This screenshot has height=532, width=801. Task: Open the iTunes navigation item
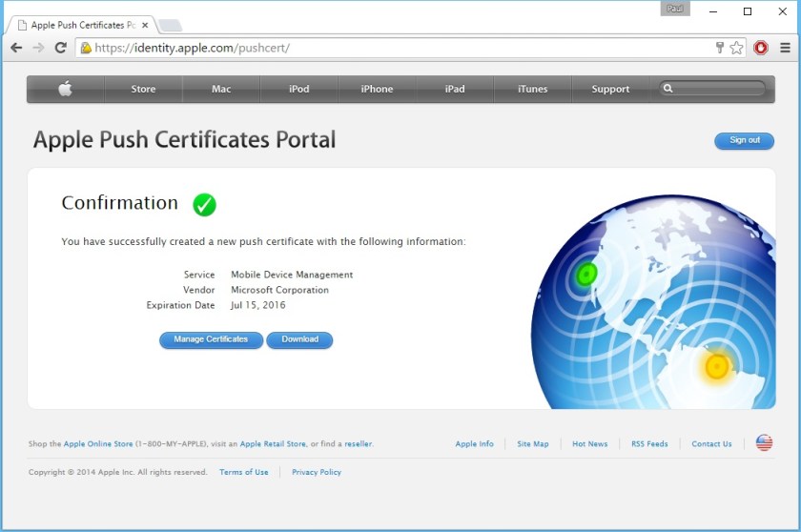[x=532, y=89]
